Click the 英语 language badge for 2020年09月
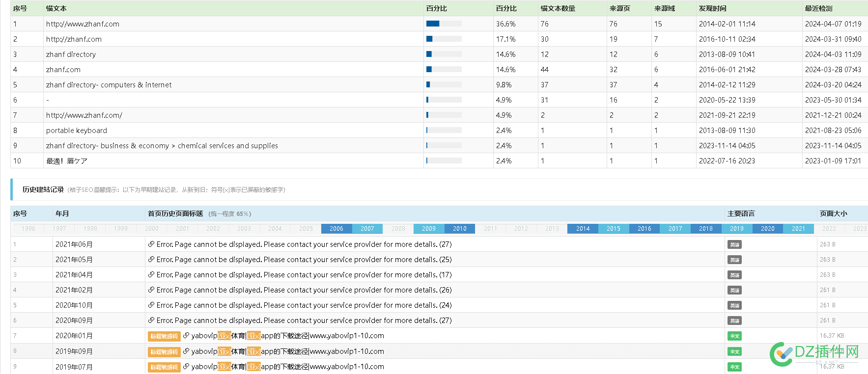868x374 pixels. coord(734,321)
